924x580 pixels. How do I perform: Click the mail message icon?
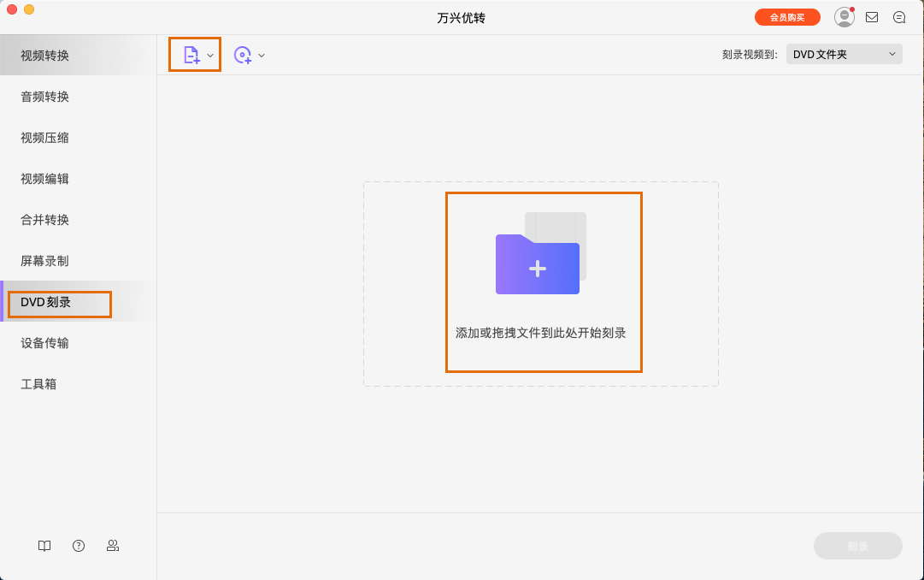point(872,16)
